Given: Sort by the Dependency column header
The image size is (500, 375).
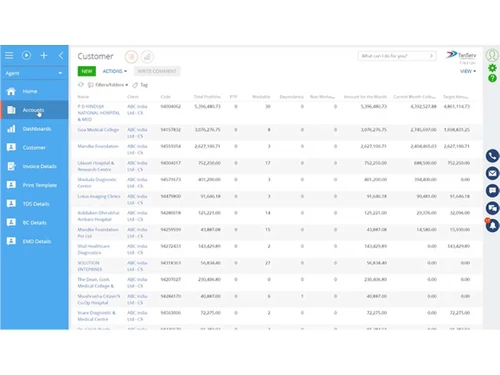Looking at the screenshot, I should click(x=291, y=97).
